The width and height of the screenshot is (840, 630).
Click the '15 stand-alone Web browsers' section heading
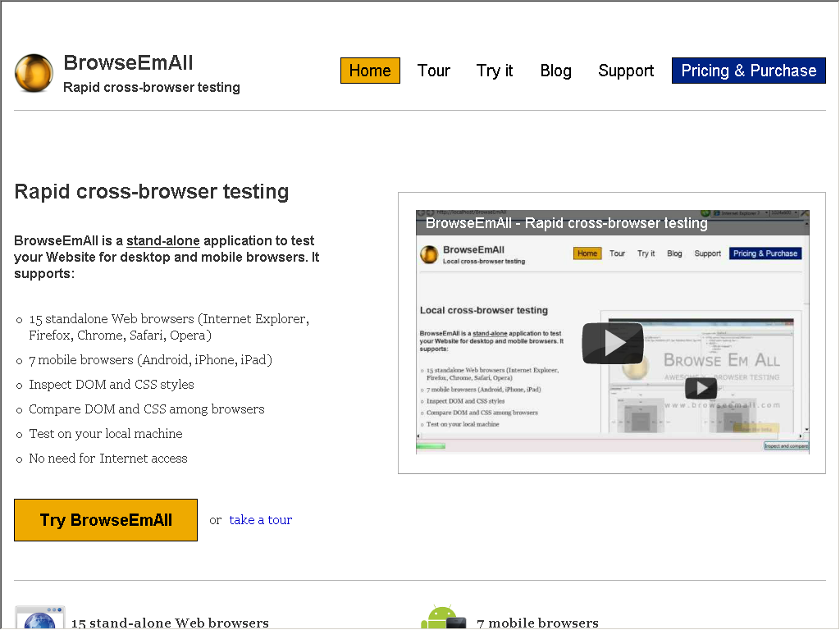coord(170,623)
